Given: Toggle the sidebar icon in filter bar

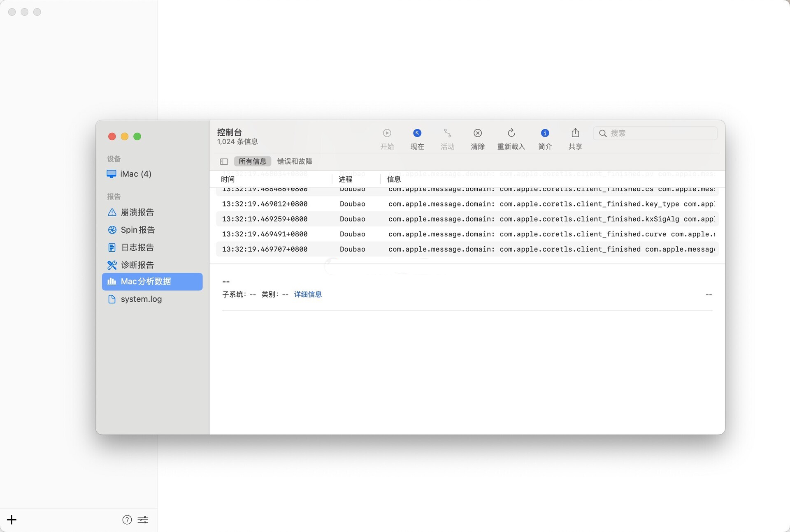Looking at the screenshot, I should (224, 162).
